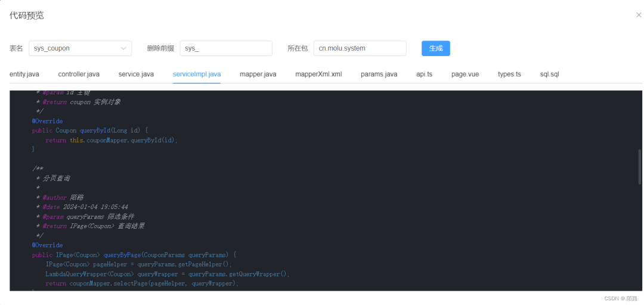
Task: Click the '@date 2024-01-04 19:05:44' comment line
Action: click(82, 207)
